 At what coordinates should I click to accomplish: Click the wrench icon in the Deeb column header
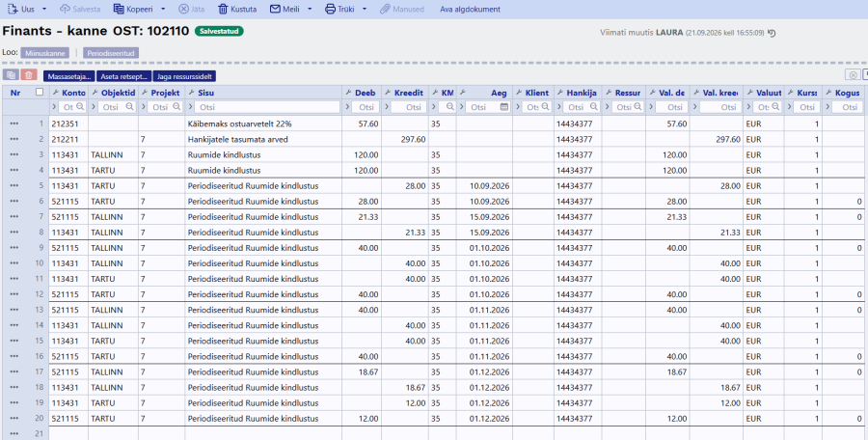347,93
